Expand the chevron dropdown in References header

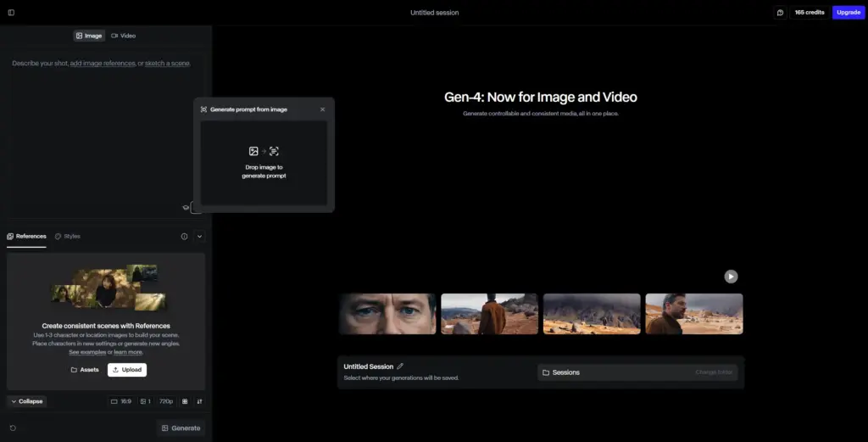[x=199, y=236]
